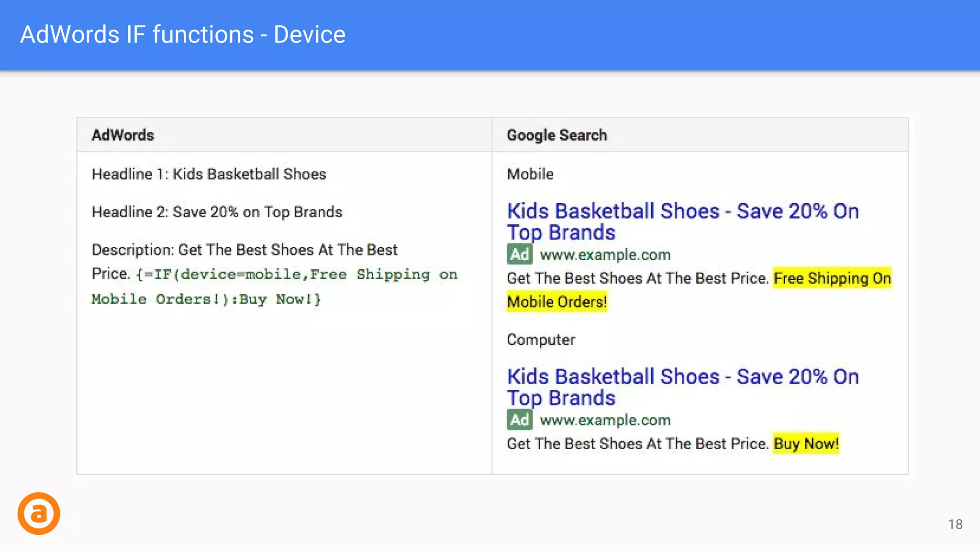980x551 pixels.
Task: Click the '{=IF(device=mobile' code text
Action: [219, 275]
